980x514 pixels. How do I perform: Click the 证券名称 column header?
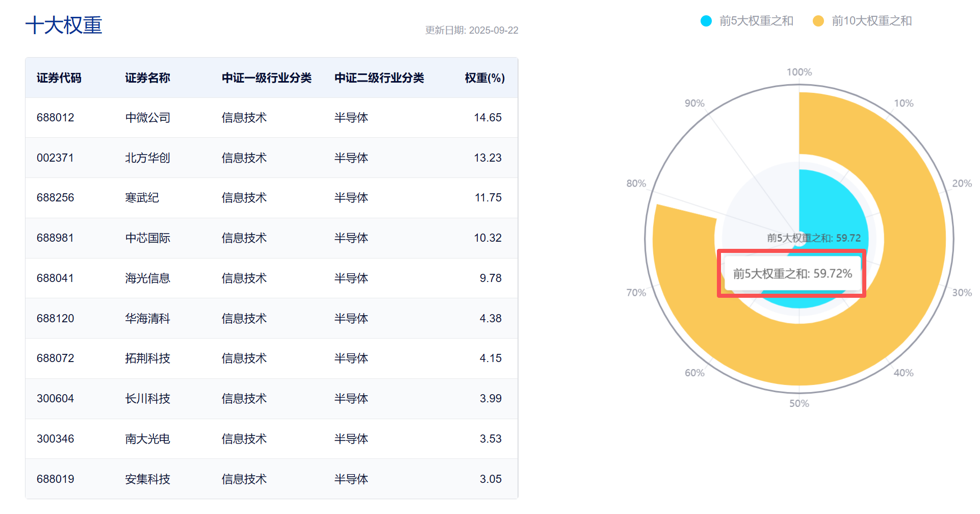tap(147, 78)
